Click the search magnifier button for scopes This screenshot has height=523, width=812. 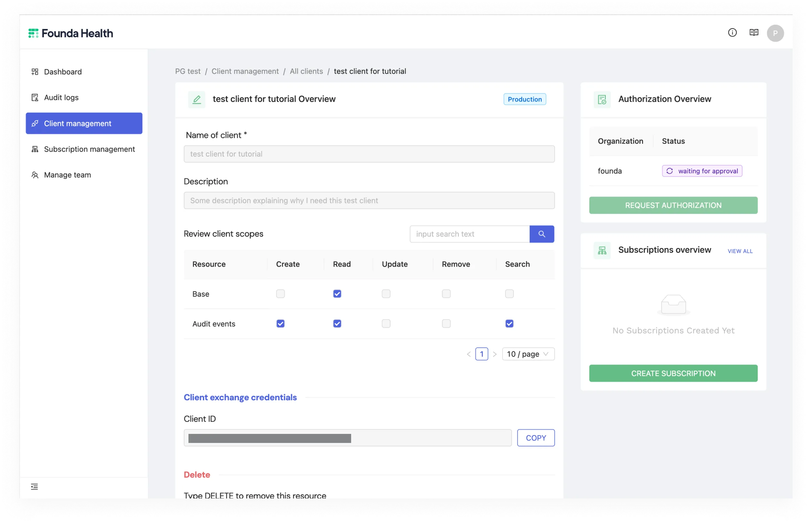coord(542,234)
